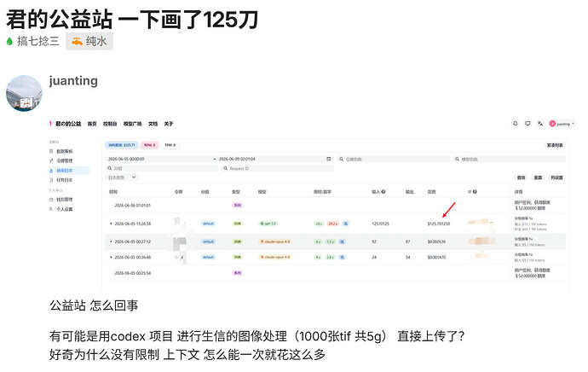Click the water drop category icon

tap(9, 41)
